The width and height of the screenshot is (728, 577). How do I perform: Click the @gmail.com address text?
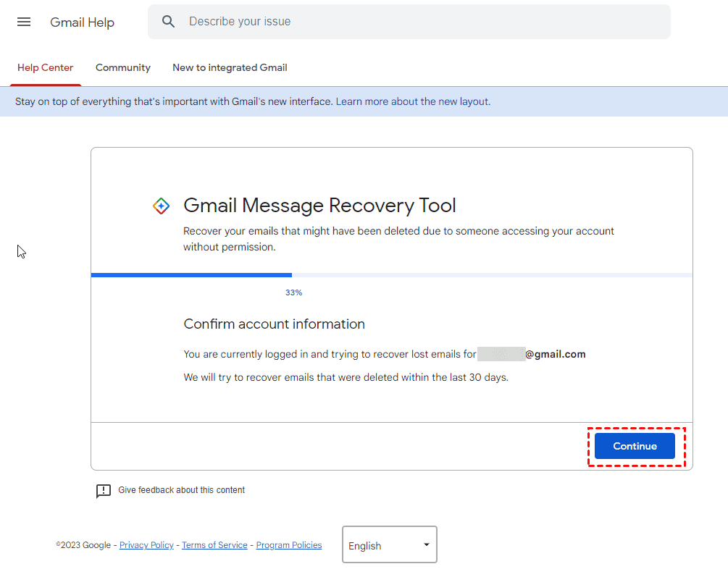tap(556, 354)
